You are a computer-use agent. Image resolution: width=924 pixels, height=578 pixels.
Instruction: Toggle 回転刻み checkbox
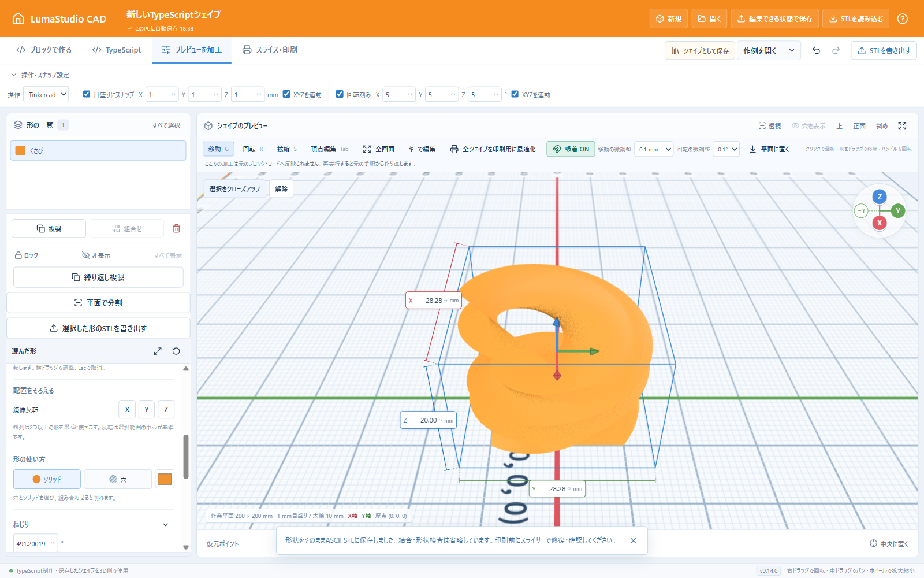[340, 94]
